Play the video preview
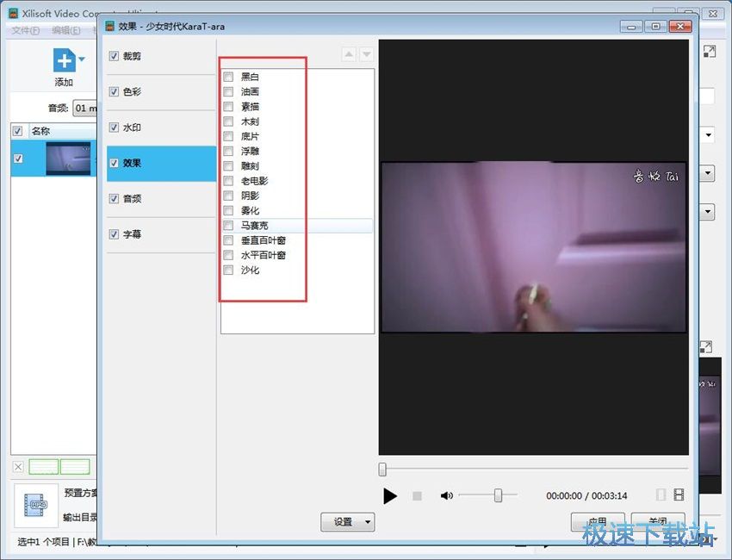 coord(390,495)
